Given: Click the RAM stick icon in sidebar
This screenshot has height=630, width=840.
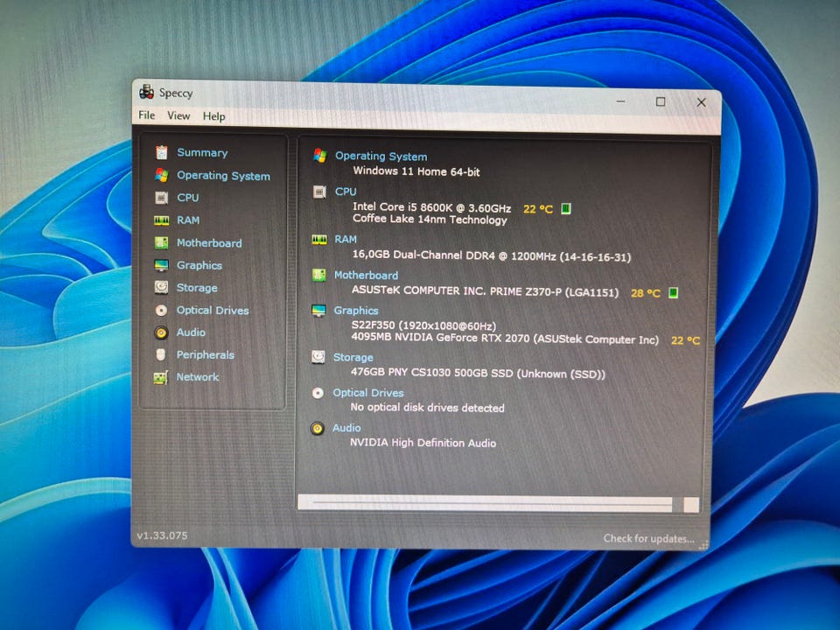Looking at the screenshot, I should pos(161,220).
